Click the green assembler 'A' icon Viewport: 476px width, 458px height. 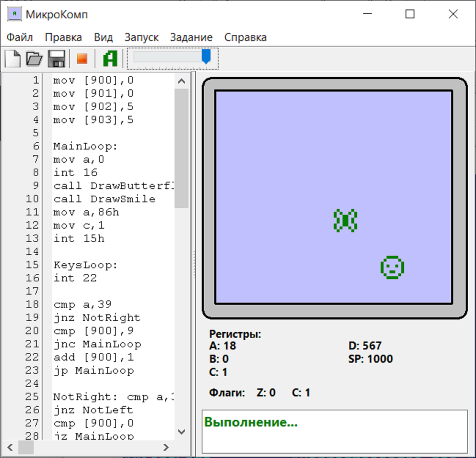(110, 59)
